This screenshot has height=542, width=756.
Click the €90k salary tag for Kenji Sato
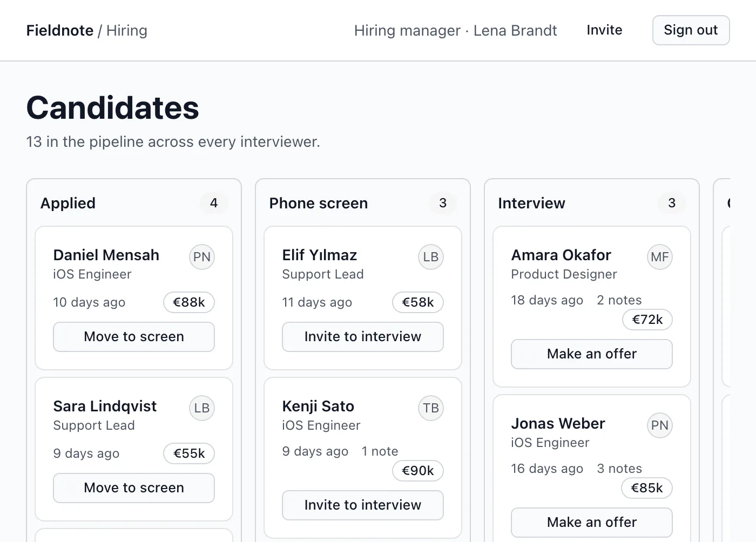(418, 471)
